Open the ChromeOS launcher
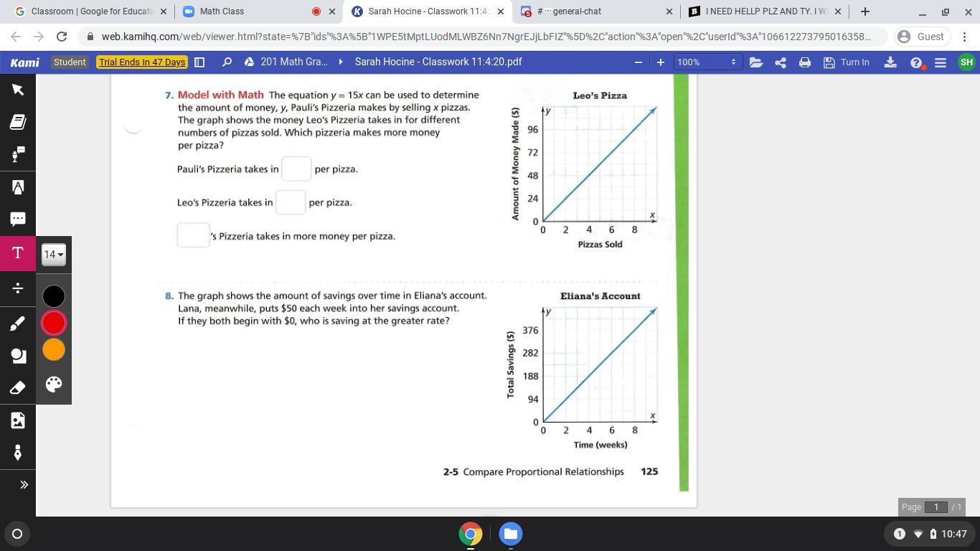980x551 pixels. coord(17,534)
